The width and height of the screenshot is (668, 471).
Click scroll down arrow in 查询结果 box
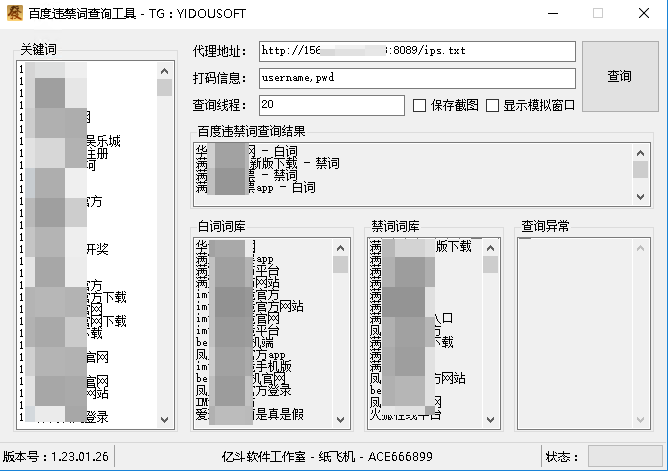[640, 197]
